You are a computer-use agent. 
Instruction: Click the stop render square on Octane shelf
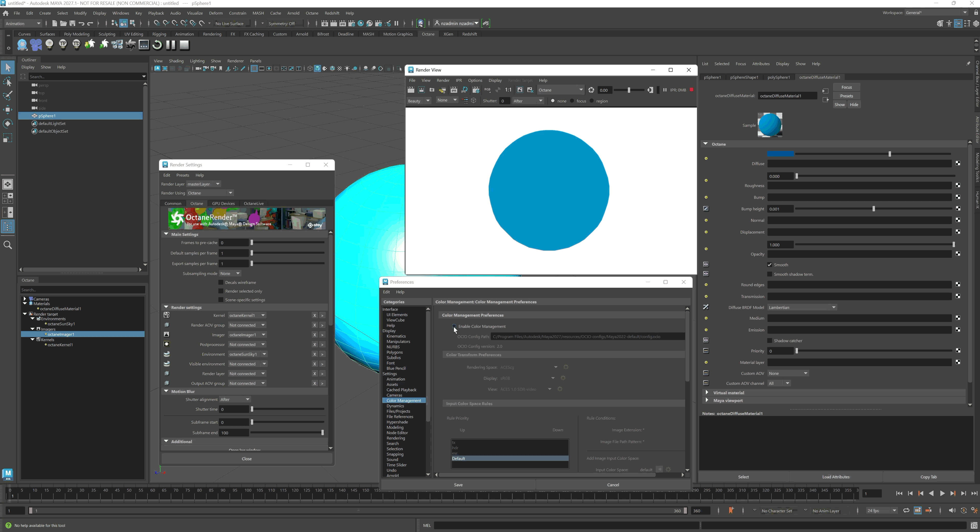(x=184, y=45)
